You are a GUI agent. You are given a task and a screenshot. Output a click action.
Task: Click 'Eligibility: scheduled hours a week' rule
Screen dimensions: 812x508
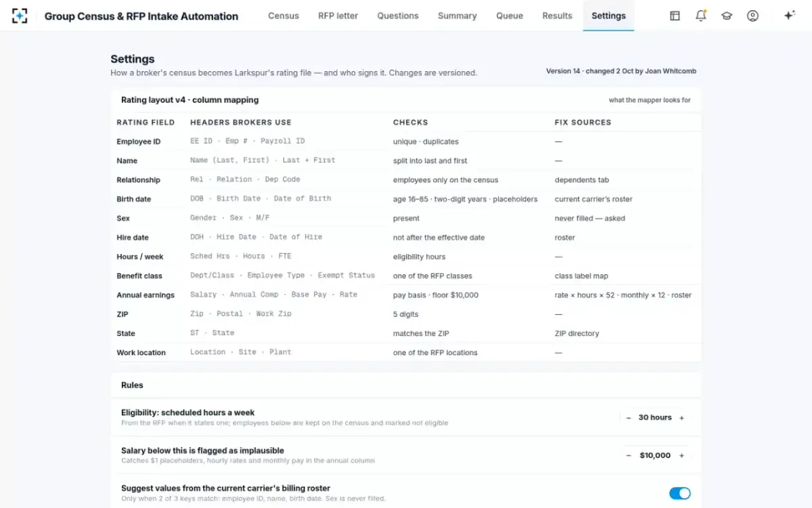coord(188,412)
